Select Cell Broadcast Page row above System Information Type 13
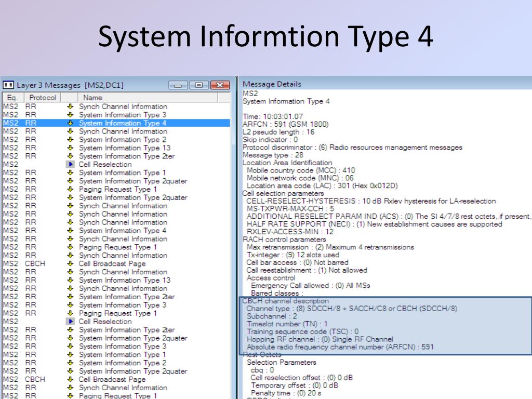The image size is (532, 399). pos(116,263)
